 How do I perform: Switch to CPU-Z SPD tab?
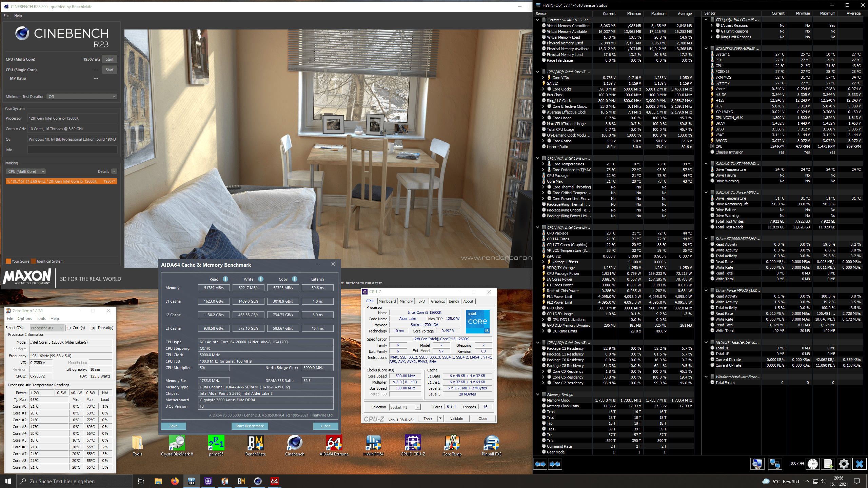(x=421, y=301)
